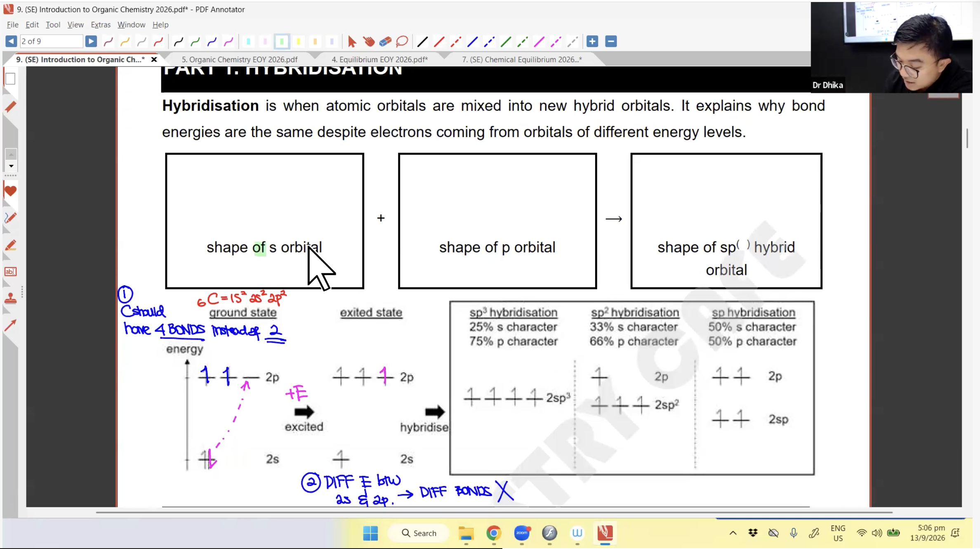Pick the solid magenta line tool
980x549 pixels.
[539, 41]
